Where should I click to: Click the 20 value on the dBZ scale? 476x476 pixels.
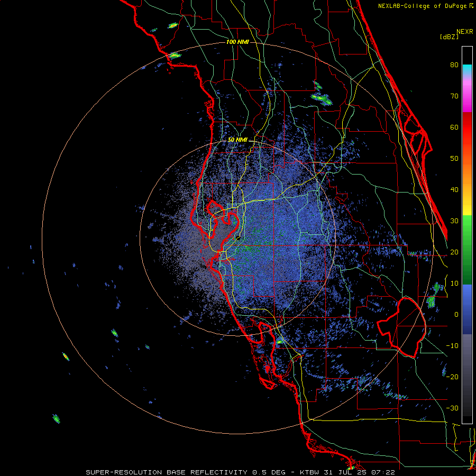pos(454,252)
